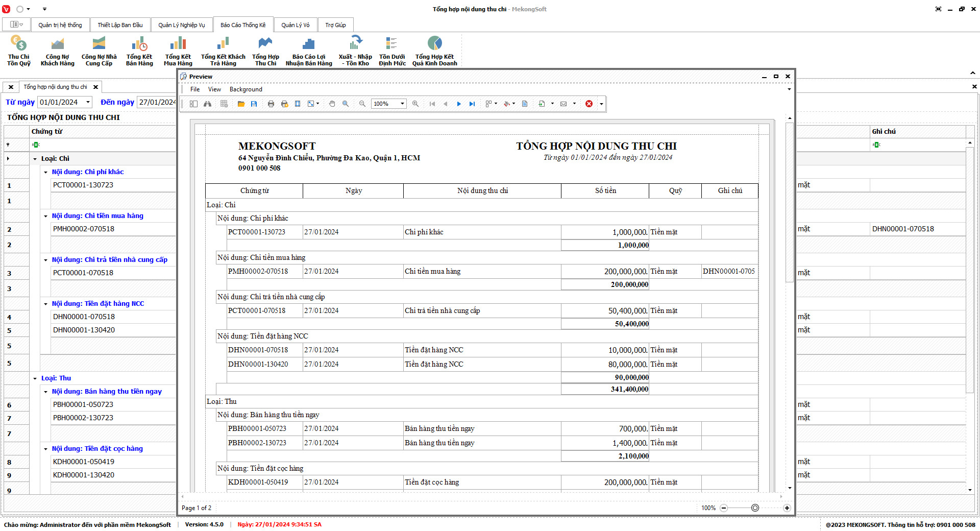Open Tổng Hợp Kết Quả Kinh Doanh
This screenshot has height=531, width=980.
pyautogui.click(x=435, y=51)
